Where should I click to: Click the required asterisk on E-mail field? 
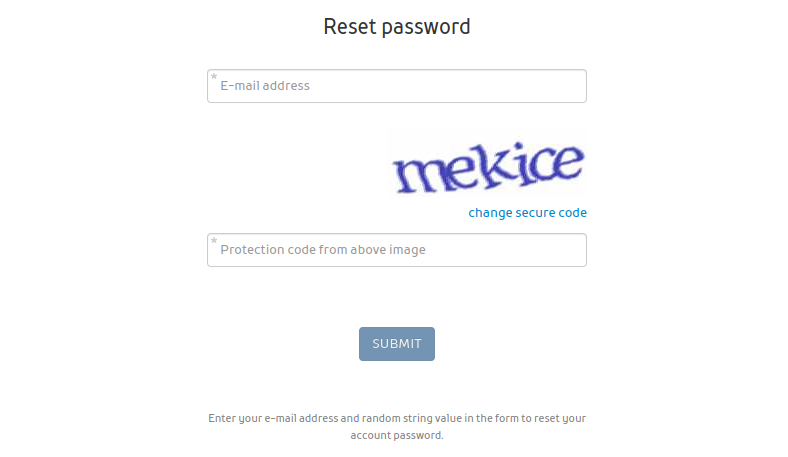pos(214,77)
